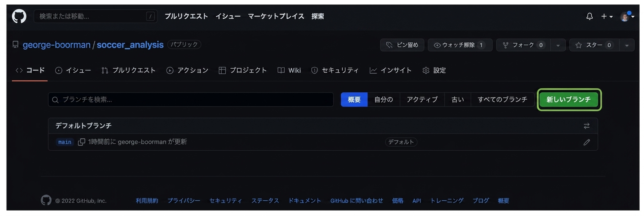The height and width of the screenshot is (216, 644).
Task: Open george-boorman profile link
Action: pyautogui.click(x=56, y=45)
